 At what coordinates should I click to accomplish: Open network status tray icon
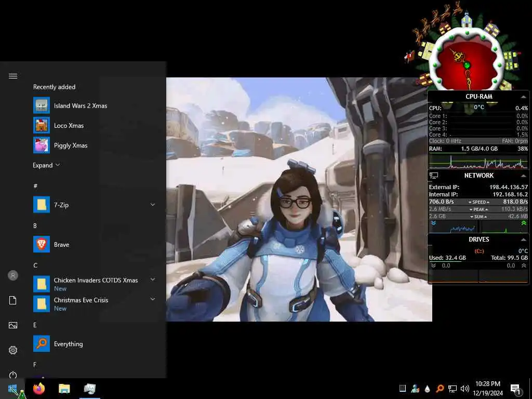click(x=453, y=389)
